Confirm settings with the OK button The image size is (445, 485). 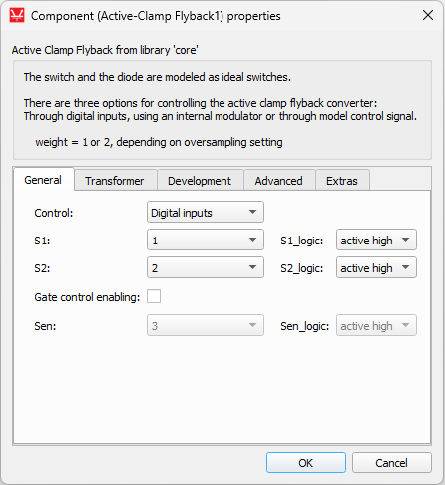306,463
